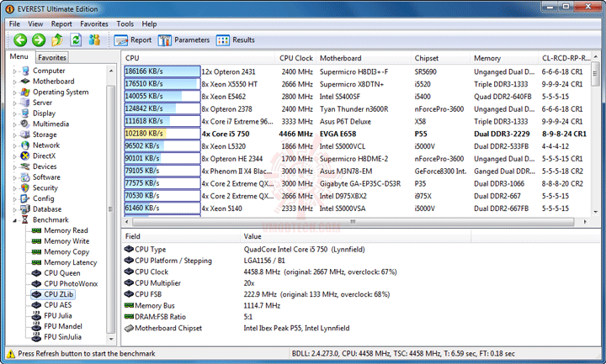This screenshot has height=364, width=606.
Task: Select the CPU Queen benchmark icon
Action: 36,273
